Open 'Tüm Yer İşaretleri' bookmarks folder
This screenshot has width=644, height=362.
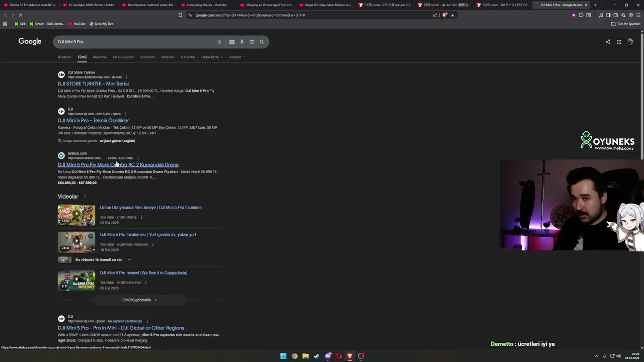625,24
